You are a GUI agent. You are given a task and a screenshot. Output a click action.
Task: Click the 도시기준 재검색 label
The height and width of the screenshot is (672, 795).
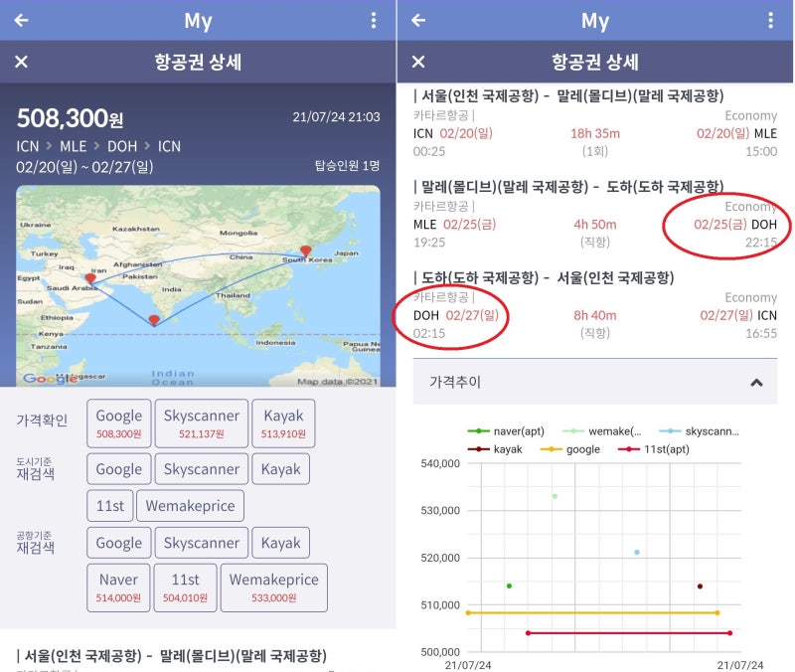point(35,469)
